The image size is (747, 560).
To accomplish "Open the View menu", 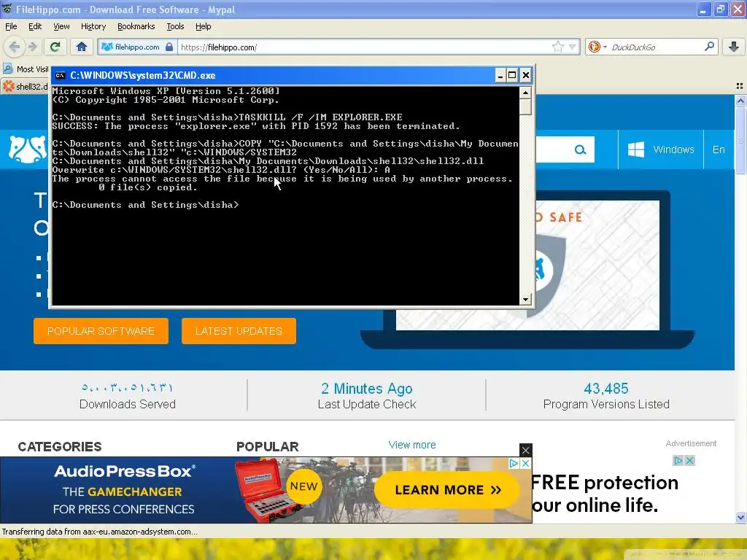I will (61, 26).
